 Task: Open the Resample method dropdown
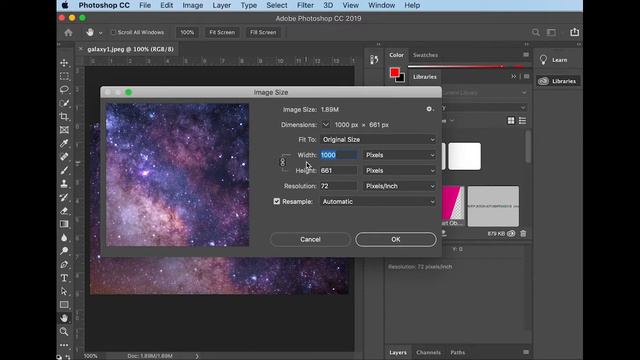click(x=378, y=202)
